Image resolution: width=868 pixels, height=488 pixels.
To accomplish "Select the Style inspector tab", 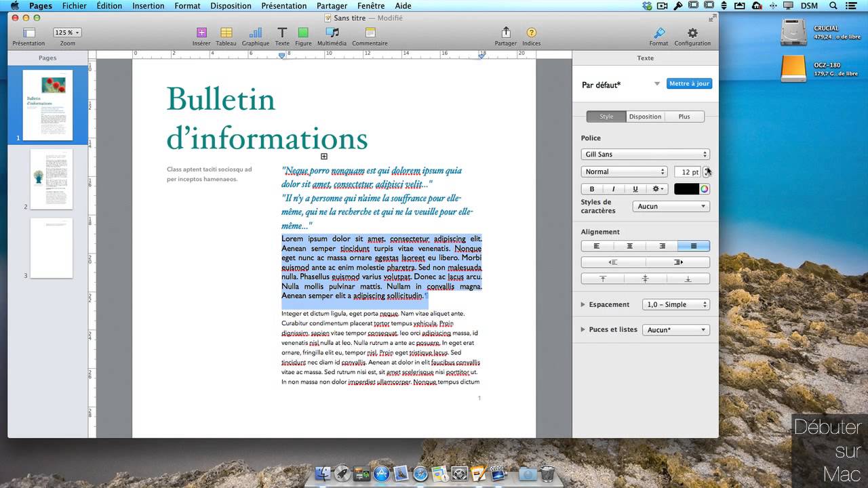I will (606, 117).
